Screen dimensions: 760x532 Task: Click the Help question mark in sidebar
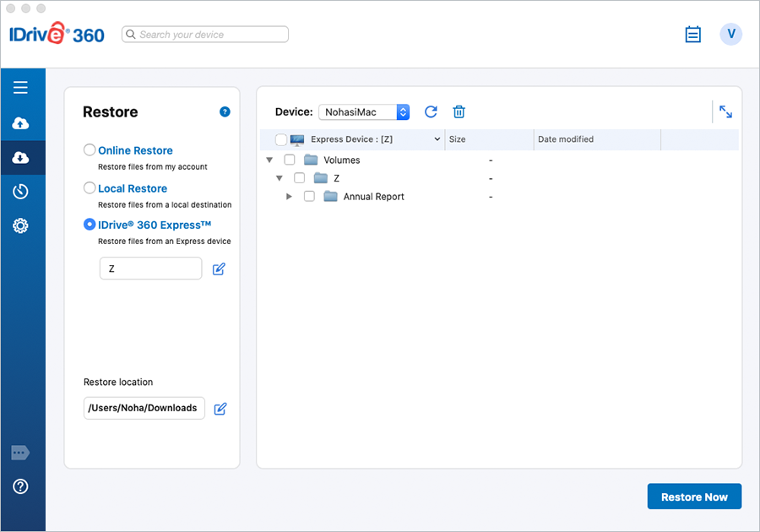[20, 486]
